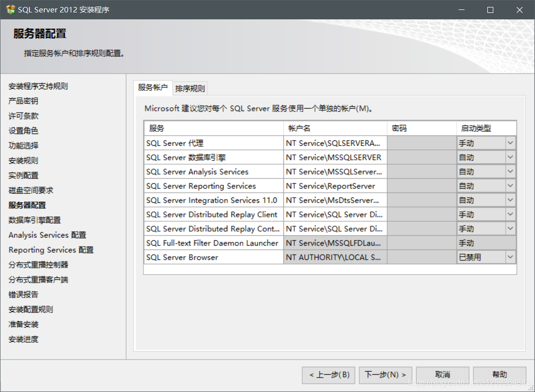Select the SQL Full-text Filter Daemon Launcher row
Viewport: 535px width, 392px height.
213,243
